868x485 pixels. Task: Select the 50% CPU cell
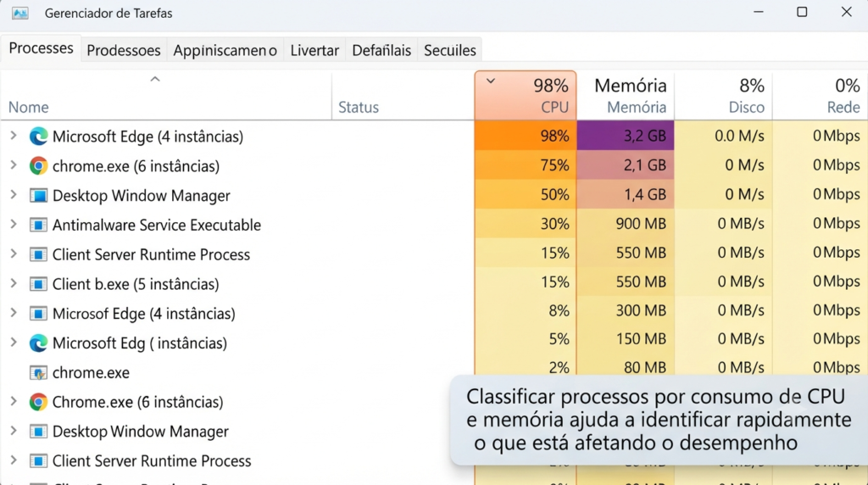526,194
